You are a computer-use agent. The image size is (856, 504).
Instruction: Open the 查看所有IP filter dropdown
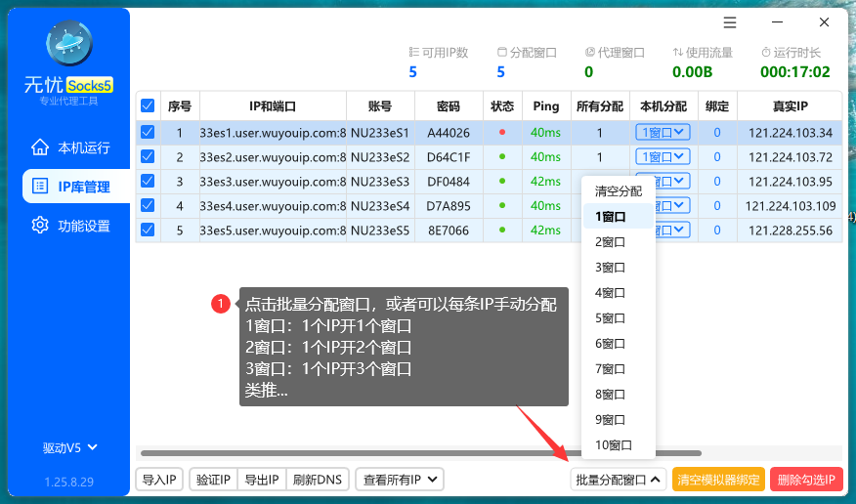(400, 479)
